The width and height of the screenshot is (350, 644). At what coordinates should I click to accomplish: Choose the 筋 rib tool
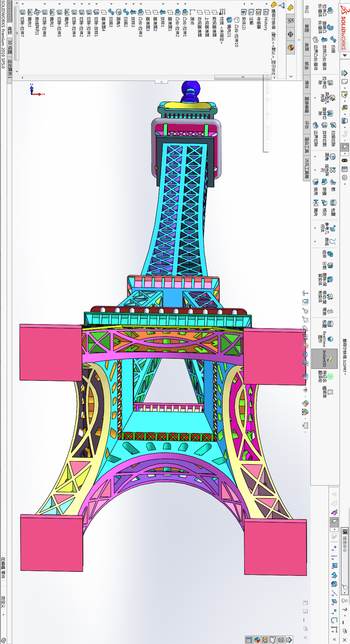333,185
